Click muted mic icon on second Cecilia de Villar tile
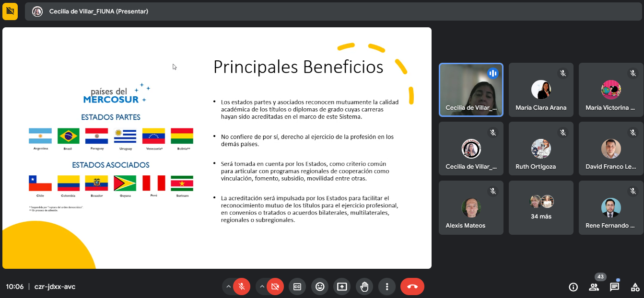 tap(493, 132)
